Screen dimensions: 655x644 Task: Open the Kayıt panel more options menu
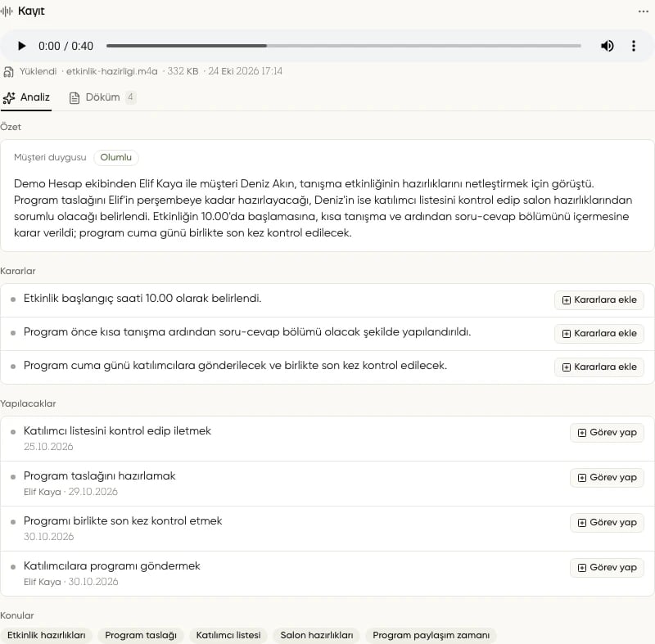[644, 11]
